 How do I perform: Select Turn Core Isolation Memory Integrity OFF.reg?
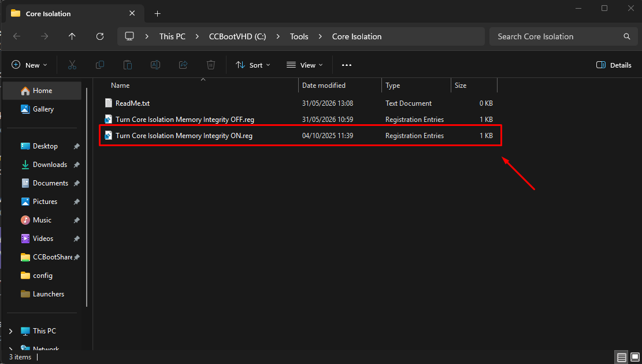pos(185,120)
